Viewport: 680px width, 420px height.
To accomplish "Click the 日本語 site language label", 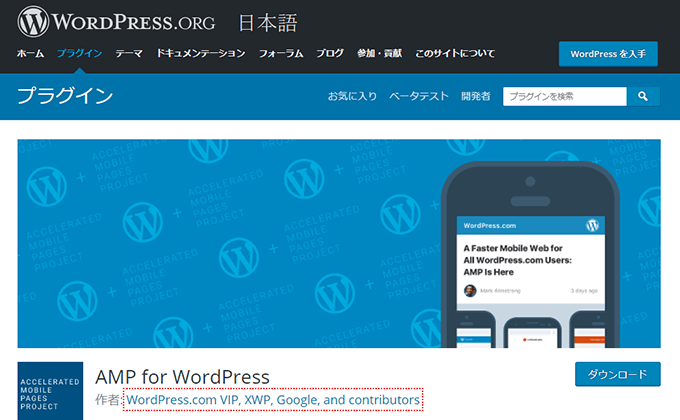I will (268, 23).
